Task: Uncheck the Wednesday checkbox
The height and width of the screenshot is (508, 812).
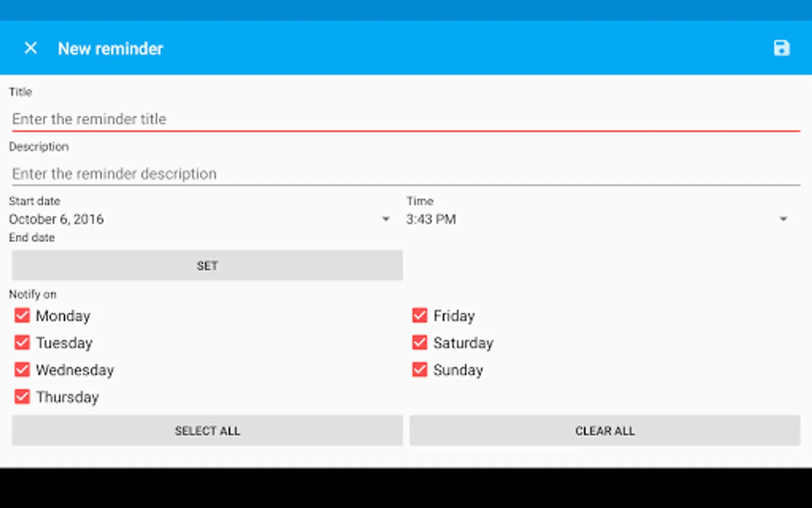Action: tap(22, 370)
